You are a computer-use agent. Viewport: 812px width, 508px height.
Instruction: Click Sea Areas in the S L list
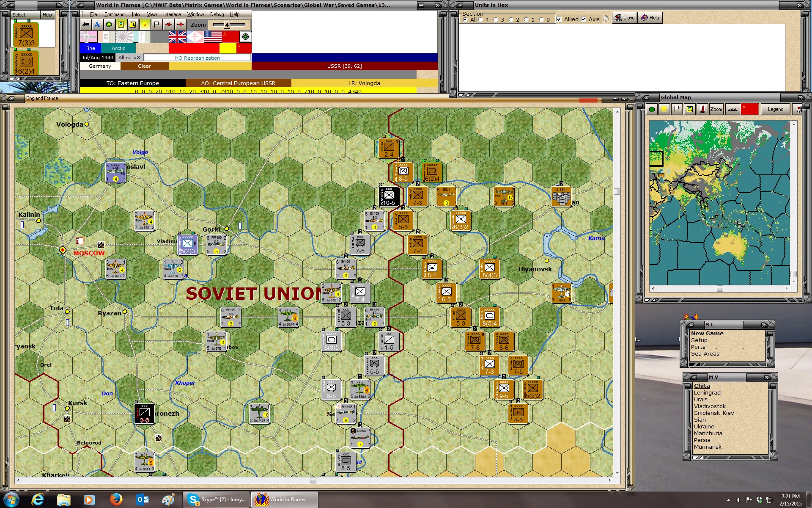click(705, 353)
